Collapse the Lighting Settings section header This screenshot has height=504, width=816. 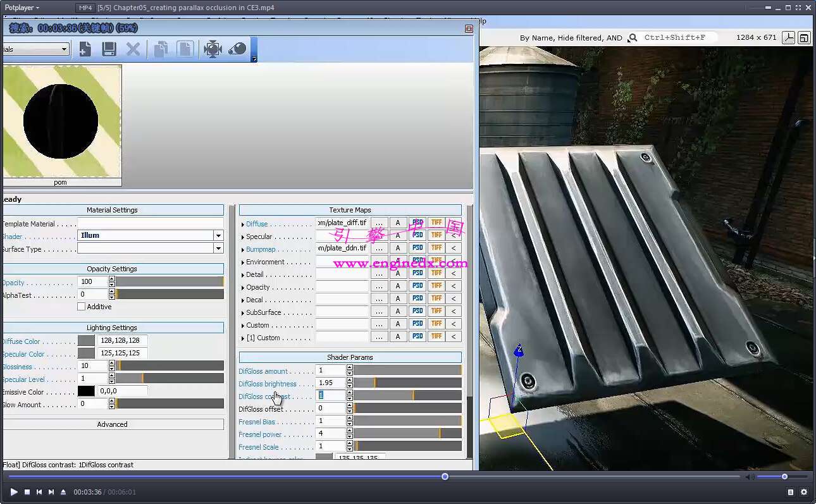(112, 328)
